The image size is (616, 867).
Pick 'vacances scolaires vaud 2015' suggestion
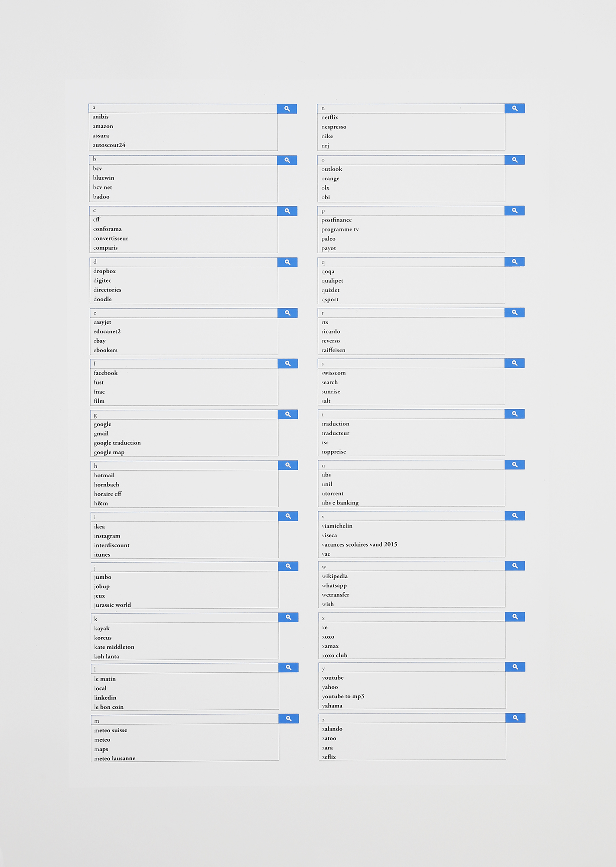pos(359,544)
